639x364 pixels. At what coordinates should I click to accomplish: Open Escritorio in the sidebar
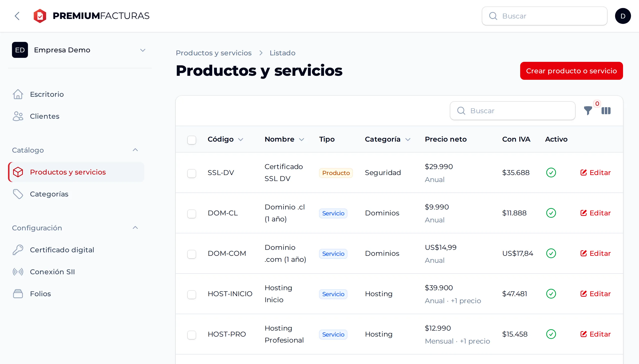click(x=76, y=94)
